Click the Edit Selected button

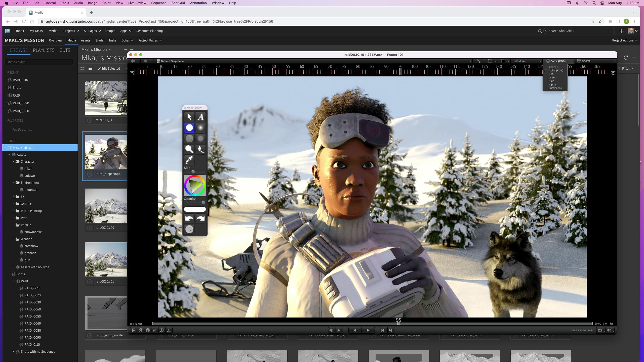pos(109,68)
